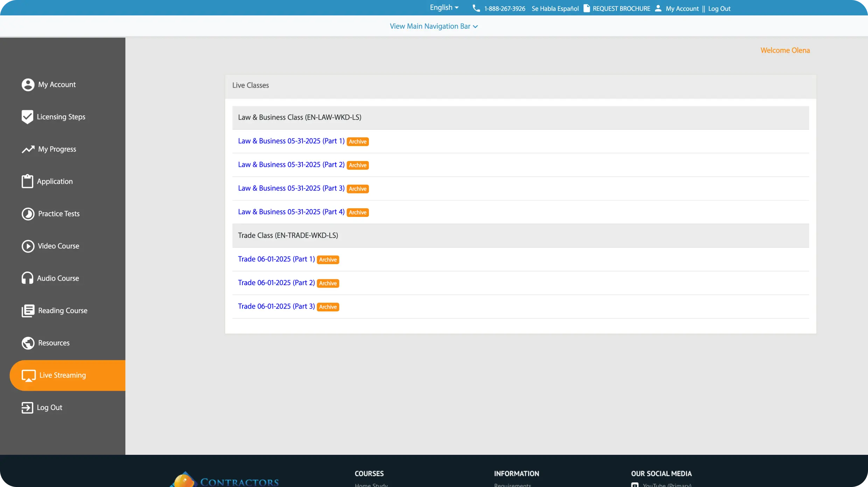Click the Audio Course headphones icon

point(27,278)
